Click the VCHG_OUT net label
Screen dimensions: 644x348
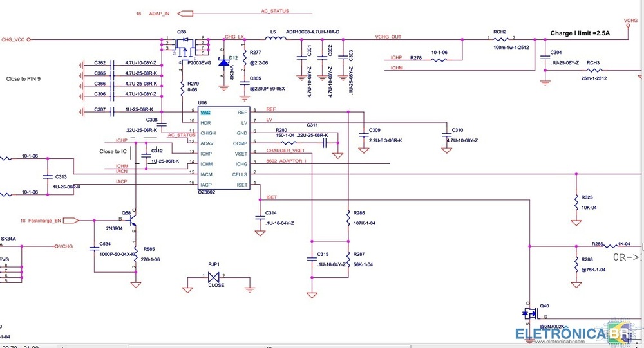388,37
